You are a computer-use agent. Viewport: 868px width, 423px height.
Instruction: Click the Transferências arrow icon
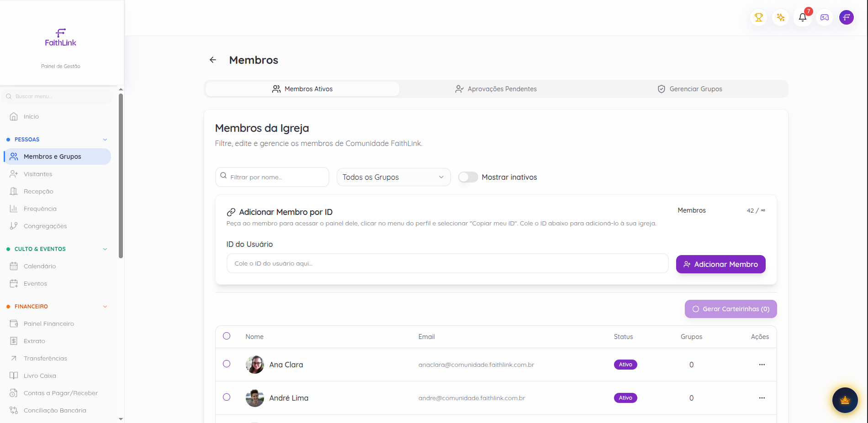(x=14, y=358)
